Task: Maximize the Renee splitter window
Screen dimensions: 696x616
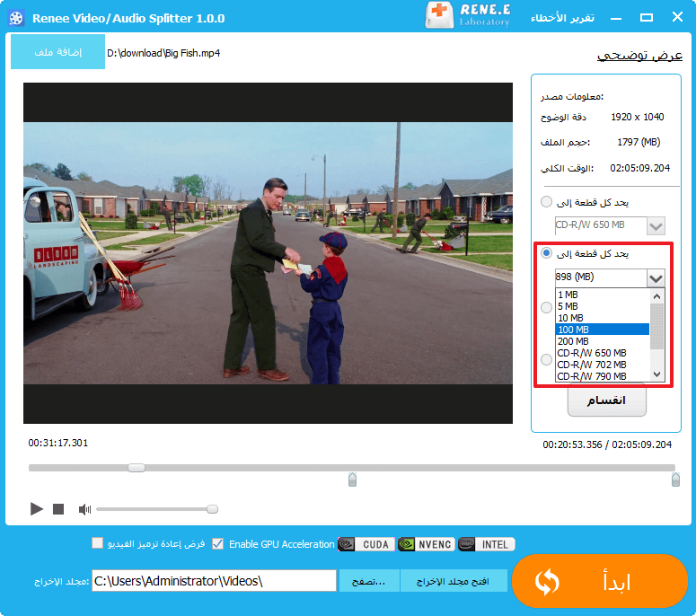Action: pos(647,17)
